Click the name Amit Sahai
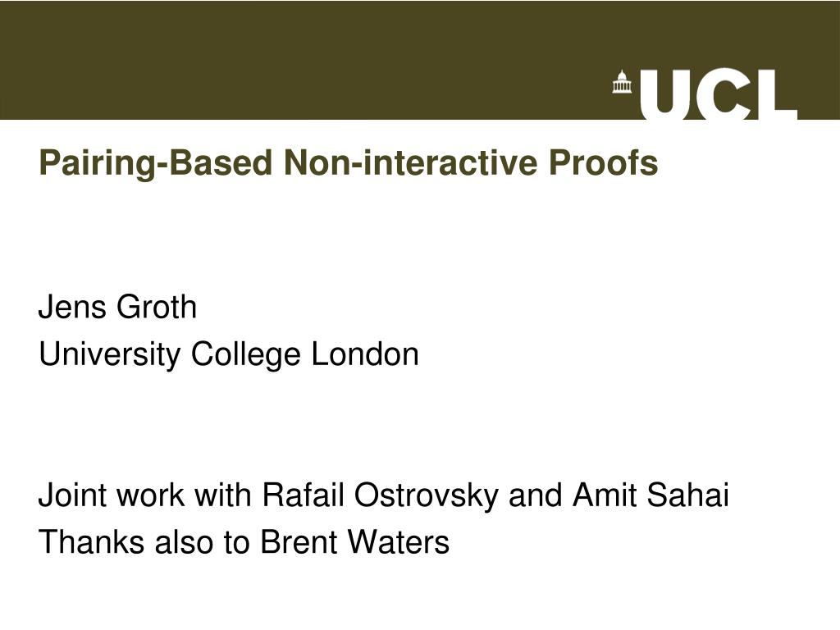 [x=651, y=495]
